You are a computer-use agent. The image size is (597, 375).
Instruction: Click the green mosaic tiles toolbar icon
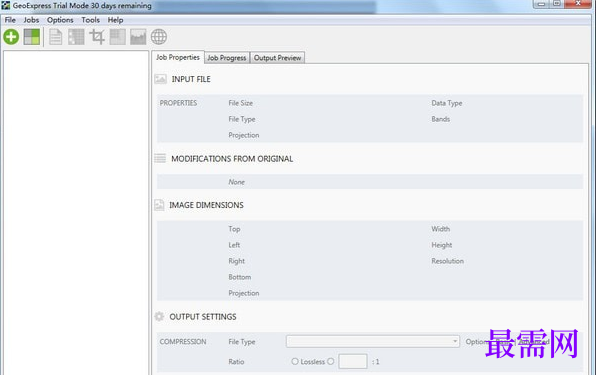(x=32, y=37)
